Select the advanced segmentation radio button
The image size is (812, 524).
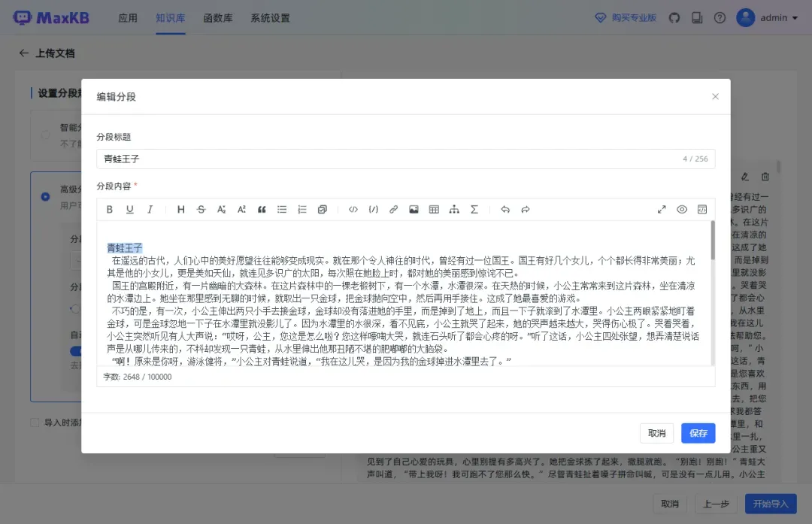click(46, 197)
